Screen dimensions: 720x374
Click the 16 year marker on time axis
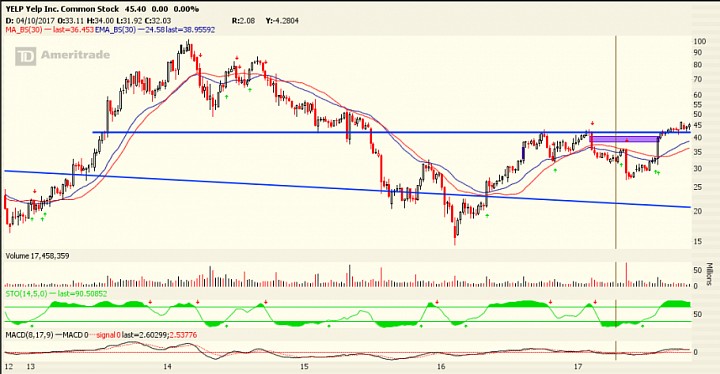pyautogui.click(x=441, y=367)
